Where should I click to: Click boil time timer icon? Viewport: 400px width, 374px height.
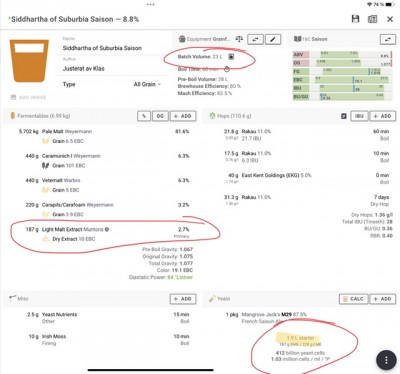(x=227, y=69)
